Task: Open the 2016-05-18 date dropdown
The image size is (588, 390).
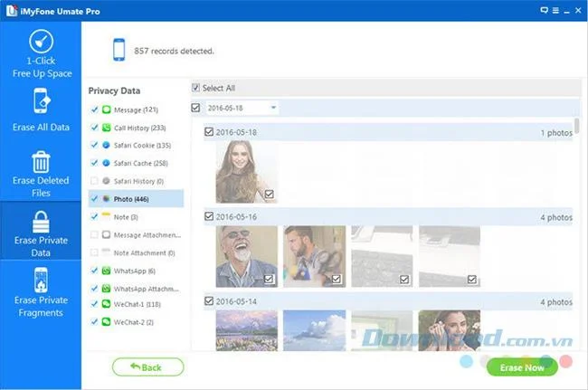Action: coord(242,108)
